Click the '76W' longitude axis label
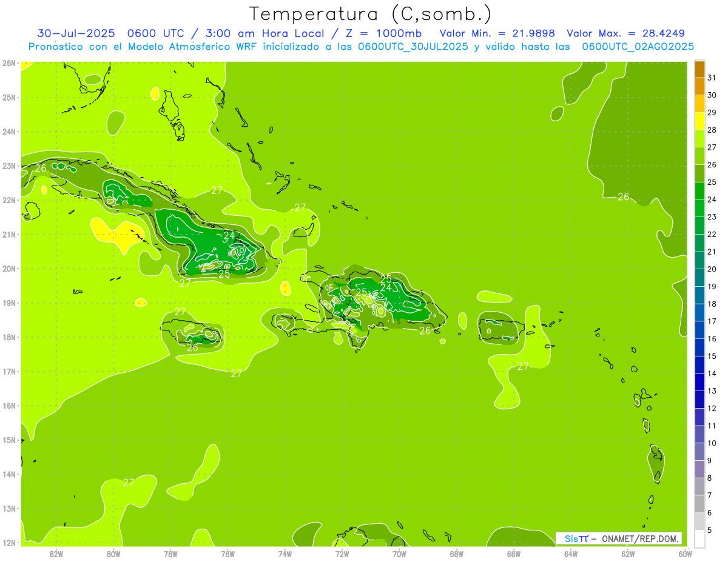This screenshot has width=728, height=562. (228, 554)
